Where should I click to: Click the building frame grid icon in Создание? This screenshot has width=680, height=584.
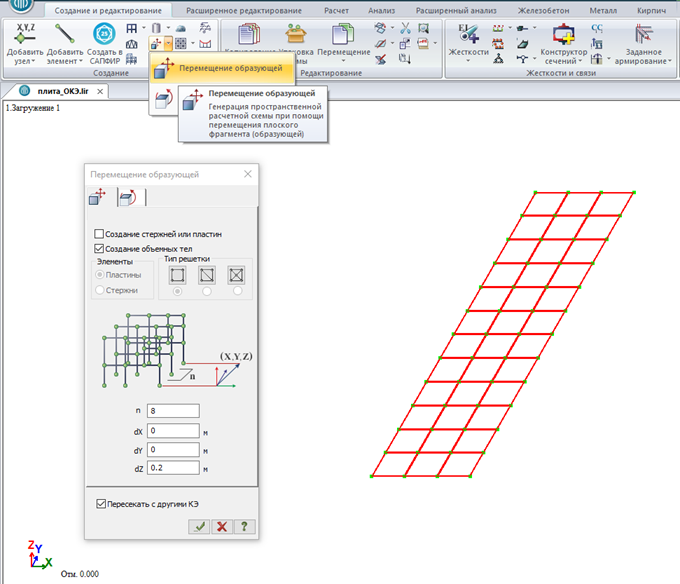coord(131,59)
